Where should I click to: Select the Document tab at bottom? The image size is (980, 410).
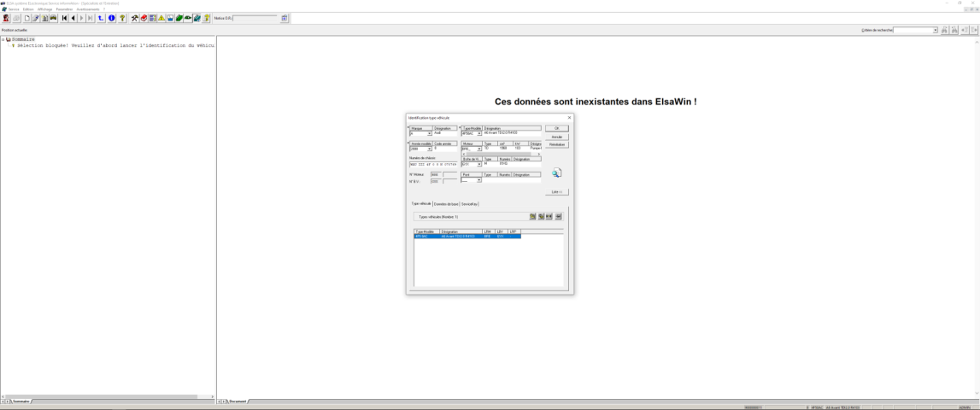click(238, 401)
